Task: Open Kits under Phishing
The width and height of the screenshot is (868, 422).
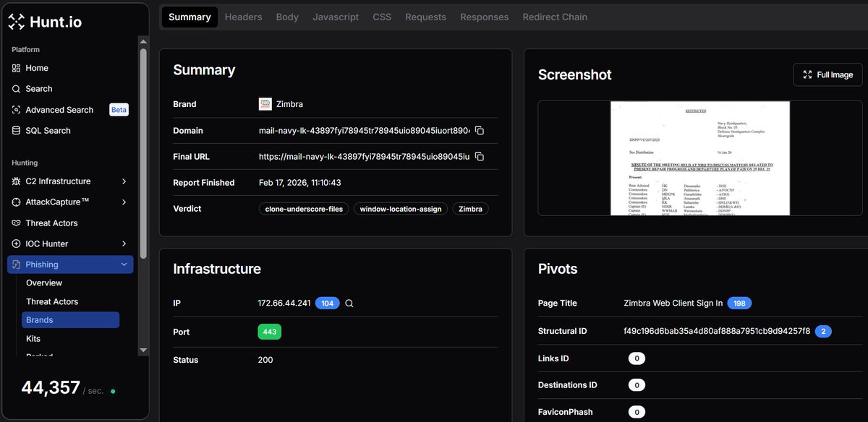Action: [x=33, y=339]
